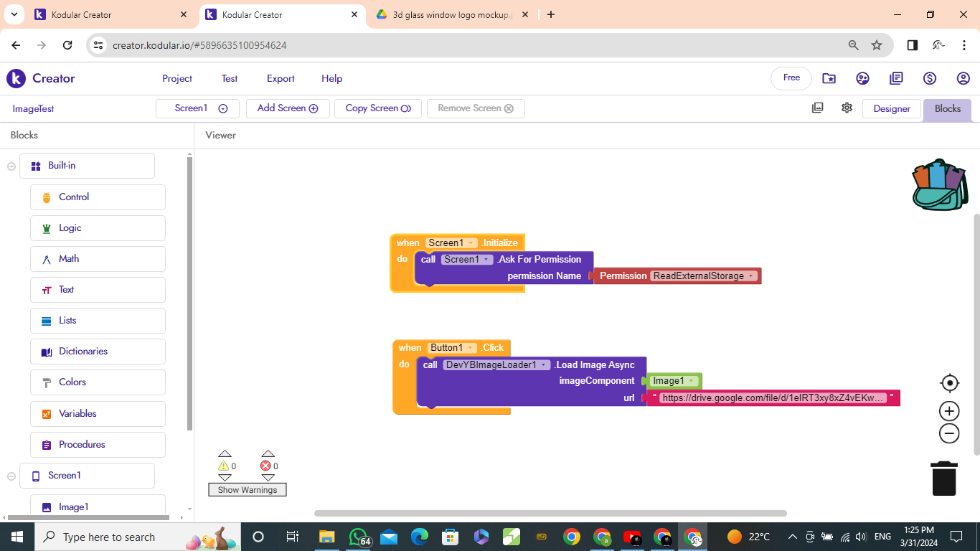Image resolution: width=980 pixels, height=551 pixels.
Task: Jump to previous warning with up arrow
Action: point(225,453)
